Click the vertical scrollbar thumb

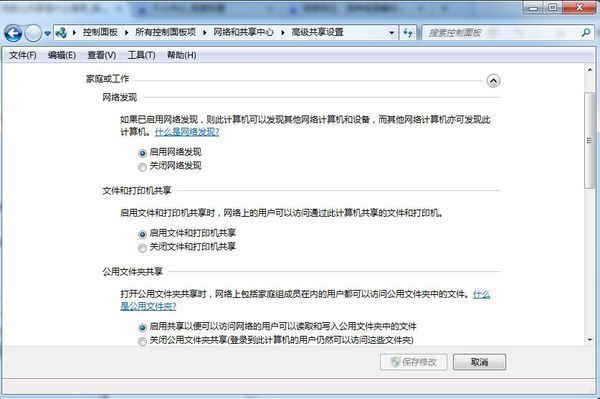point(590,140)
